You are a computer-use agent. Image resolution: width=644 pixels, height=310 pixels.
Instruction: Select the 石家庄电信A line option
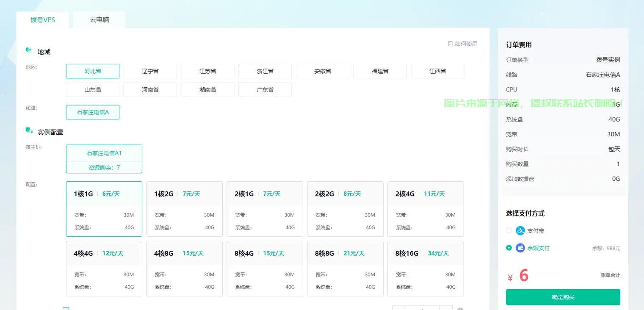click(x=92, y=112)
